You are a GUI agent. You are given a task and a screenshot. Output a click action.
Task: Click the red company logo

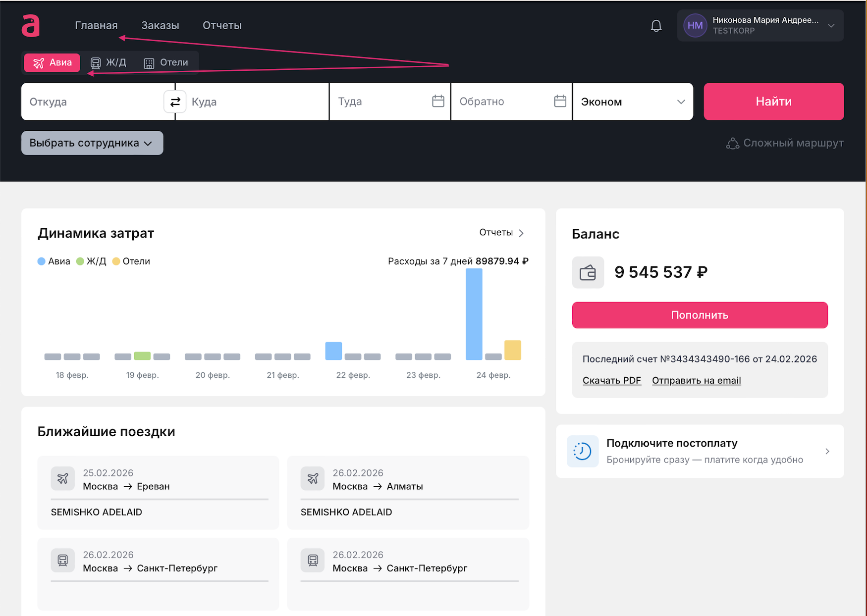tap(31, 26)
